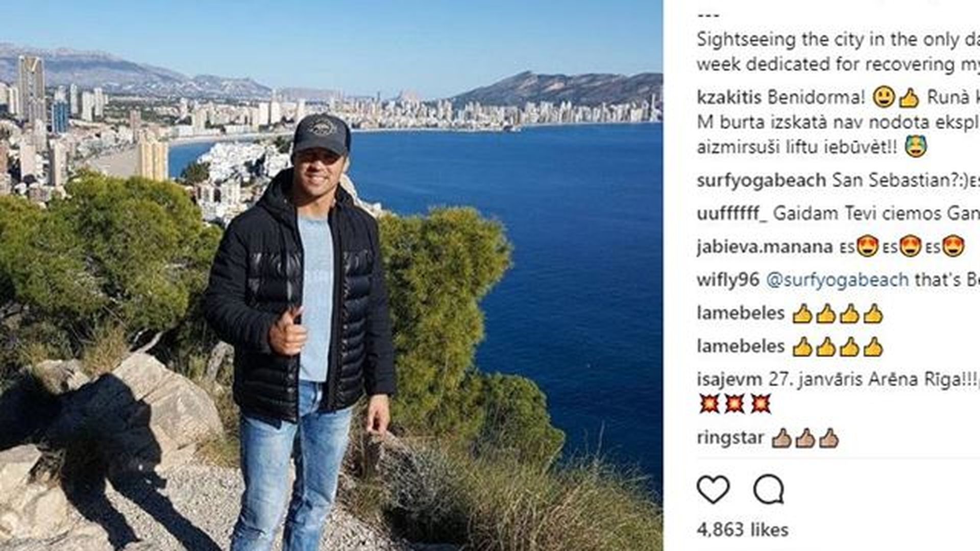
Task: Click the smiley emoji in kzakitis comment
Action: click(884, 97)
